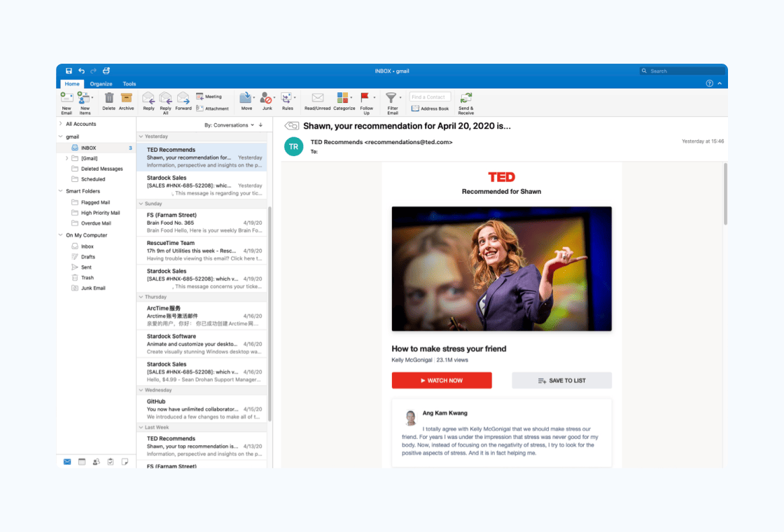The width and height of the screenshot is (784, 532).
Task: Expand the [Gmail] folder
Action: click(67, 158)
